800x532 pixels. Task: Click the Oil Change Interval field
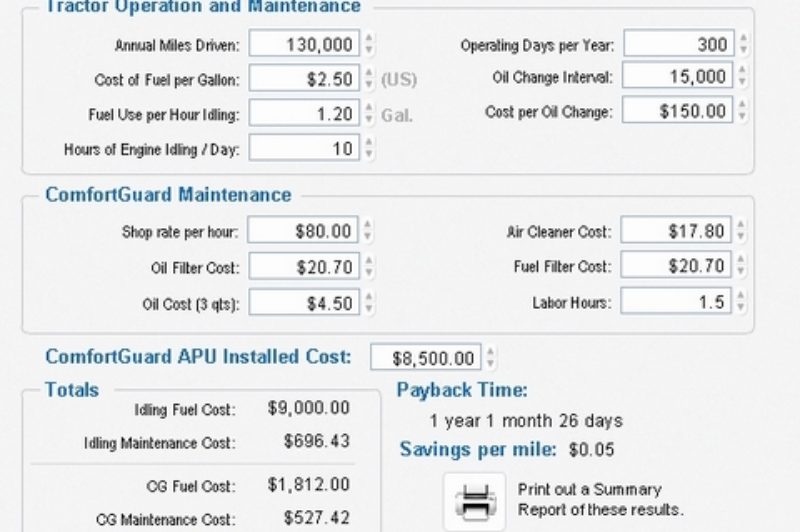pyautogui.click(x=678, y=75)
